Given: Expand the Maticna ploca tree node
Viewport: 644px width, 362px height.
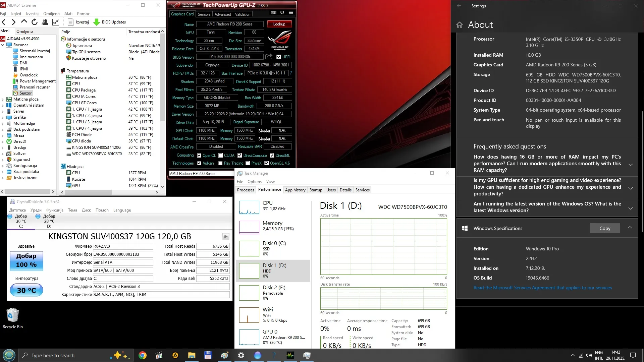Looking at the screenshot, I should (x=3, y=99).
